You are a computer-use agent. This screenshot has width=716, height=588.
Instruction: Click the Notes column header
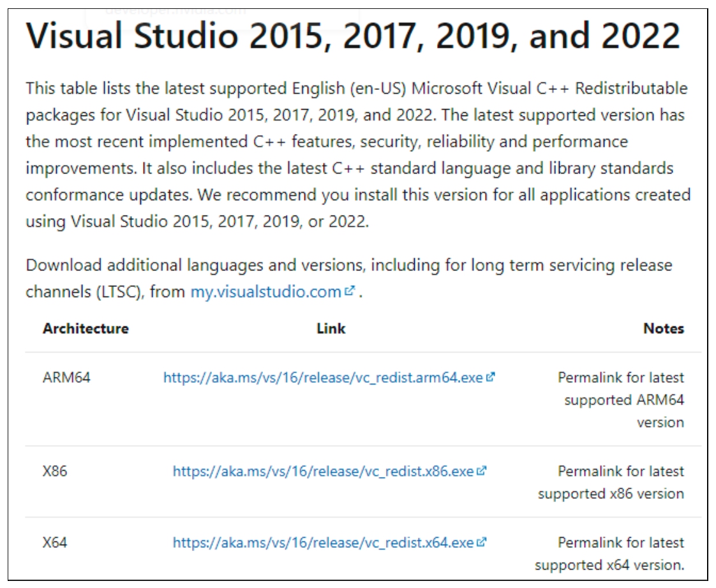pos(663,329)
